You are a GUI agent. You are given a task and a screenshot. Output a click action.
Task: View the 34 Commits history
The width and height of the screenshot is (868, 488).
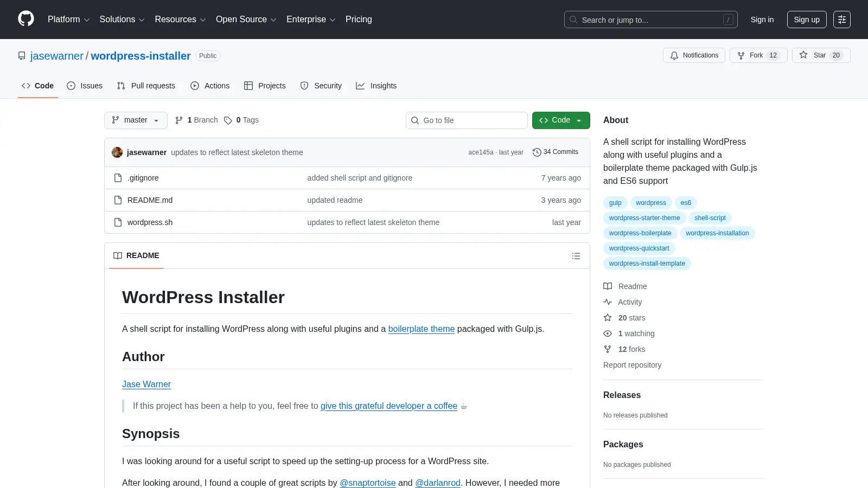556,152
